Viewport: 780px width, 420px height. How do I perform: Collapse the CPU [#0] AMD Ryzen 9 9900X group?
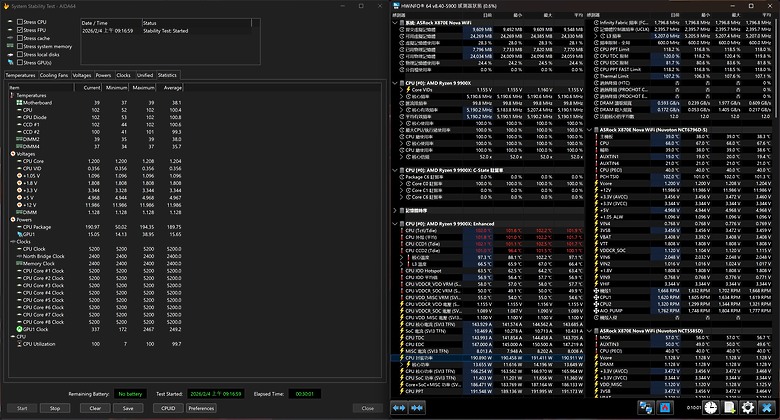[395, 83]
